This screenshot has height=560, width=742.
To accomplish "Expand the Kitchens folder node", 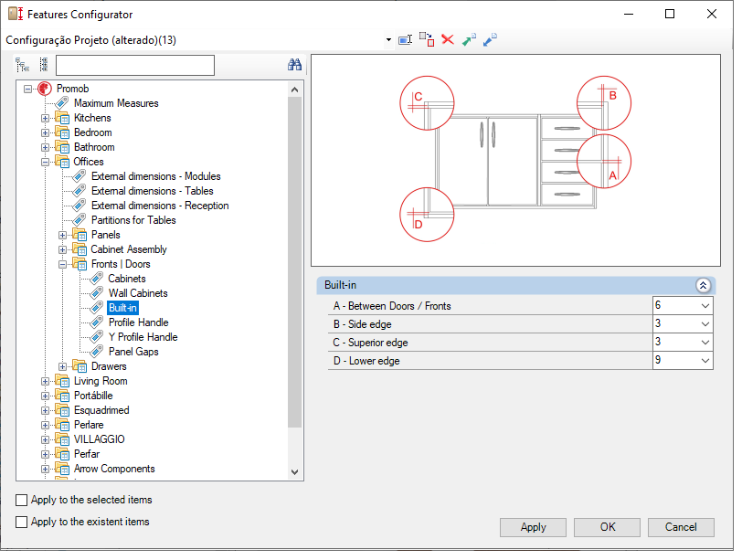I will click(x=45, y=118).
